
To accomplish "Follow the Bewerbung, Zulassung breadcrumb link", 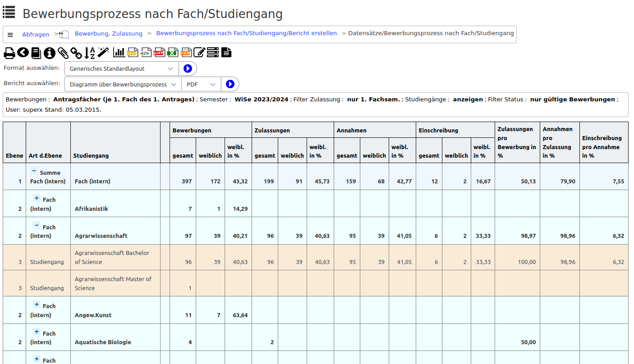I will (x=109, y=33).
